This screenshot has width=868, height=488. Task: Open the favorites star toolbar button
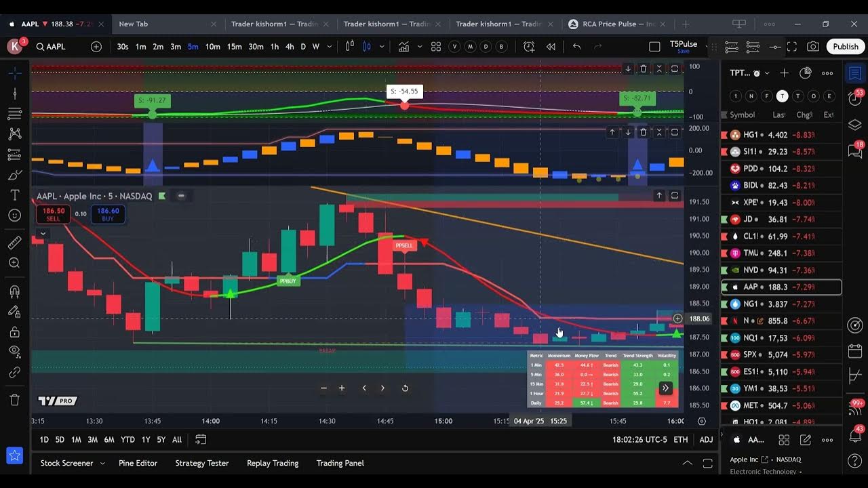(15, 456)
